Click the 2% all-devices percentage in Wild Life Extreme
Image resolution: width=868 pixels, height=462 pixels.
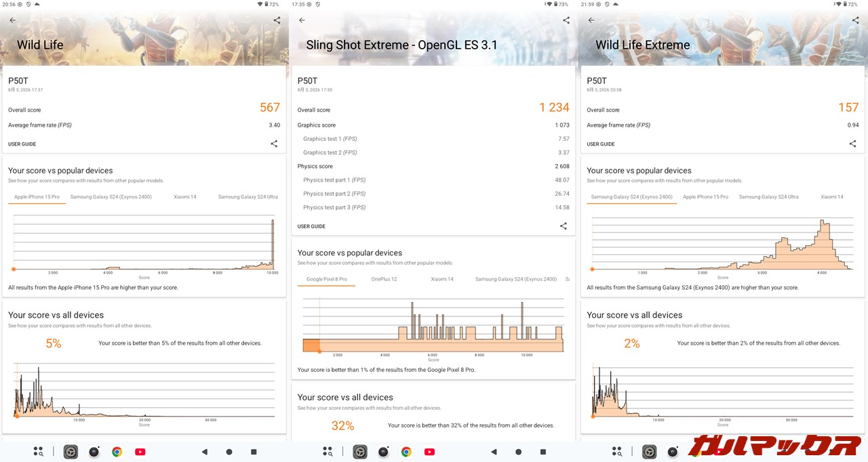(x=632, y=343)
